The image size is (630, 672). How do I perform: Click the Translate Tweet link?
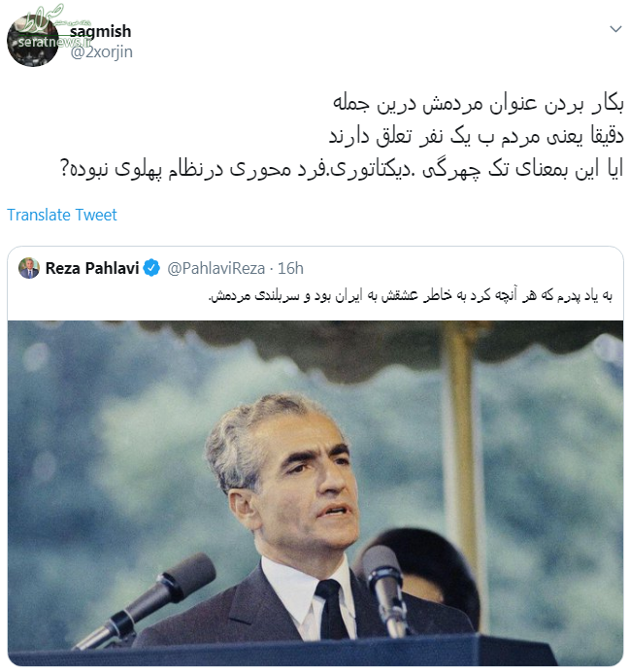coord(62,215)
